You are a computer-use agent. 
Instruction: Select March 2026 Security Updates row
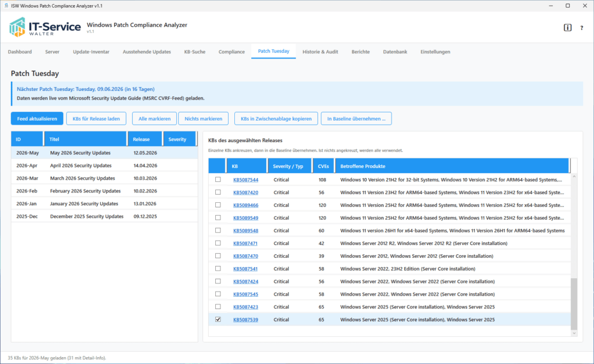[x=104, y=178]
